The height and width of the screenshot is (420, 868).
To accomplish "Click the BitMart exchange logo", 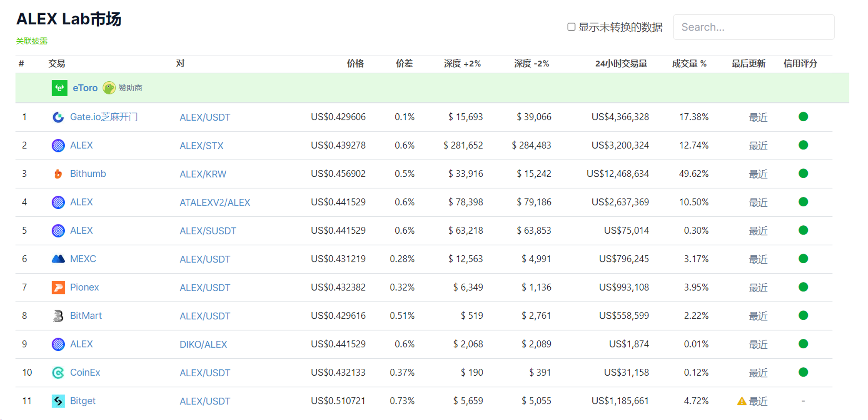I will pyautogui.click(x=59, y=315).
